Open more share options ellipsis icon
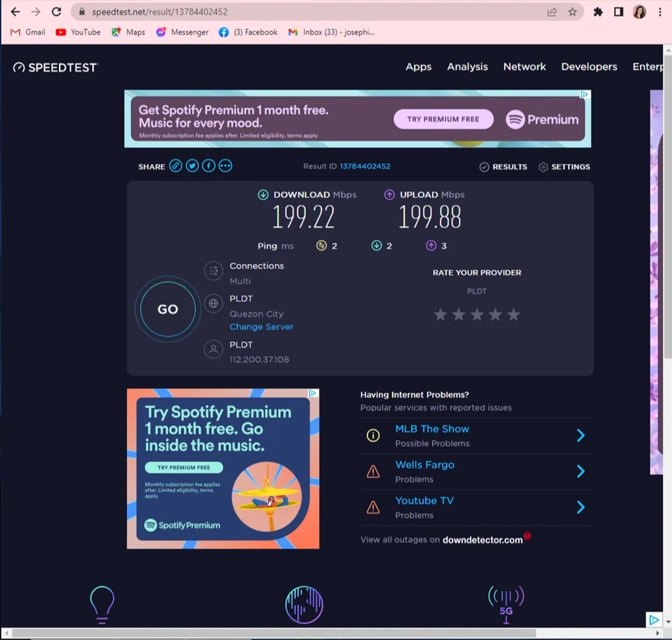Screen dimensions: 672x640 [225, 166]
